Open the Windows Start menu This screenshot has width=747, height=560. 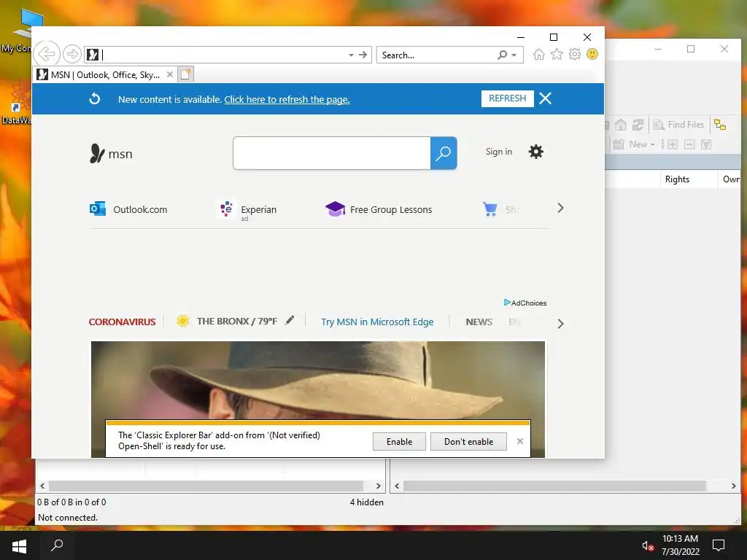[x=19, y=545]
